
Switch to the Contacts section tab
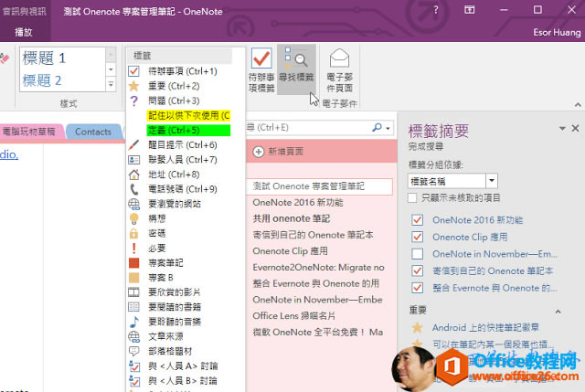[x=93, y=132]
